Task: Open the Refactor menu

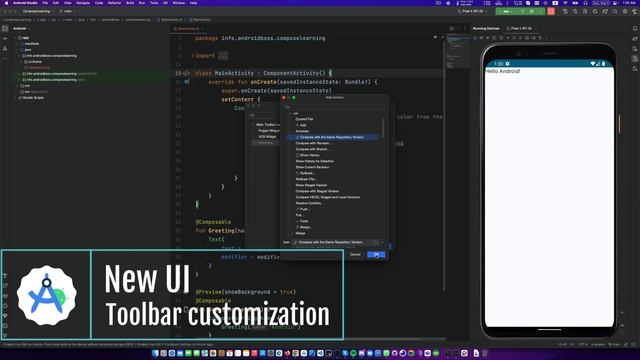Action: [x=115, y=3]
